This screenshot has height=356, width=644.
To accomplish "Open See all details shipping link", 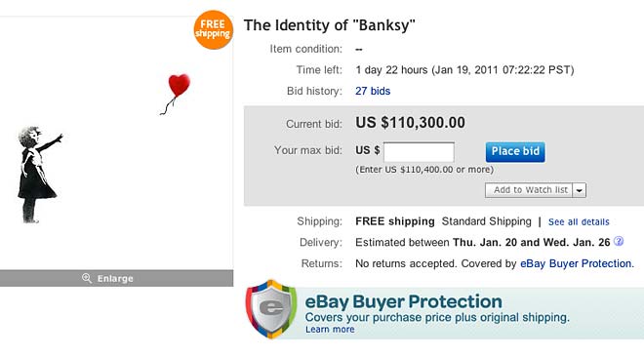I will [579, 221].
